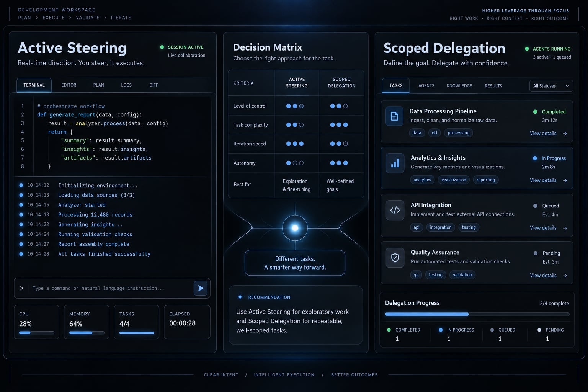Screen dimensions: 588x392
Task: Click the Level of control dots under Active Steering
Action: pos(295,106)
